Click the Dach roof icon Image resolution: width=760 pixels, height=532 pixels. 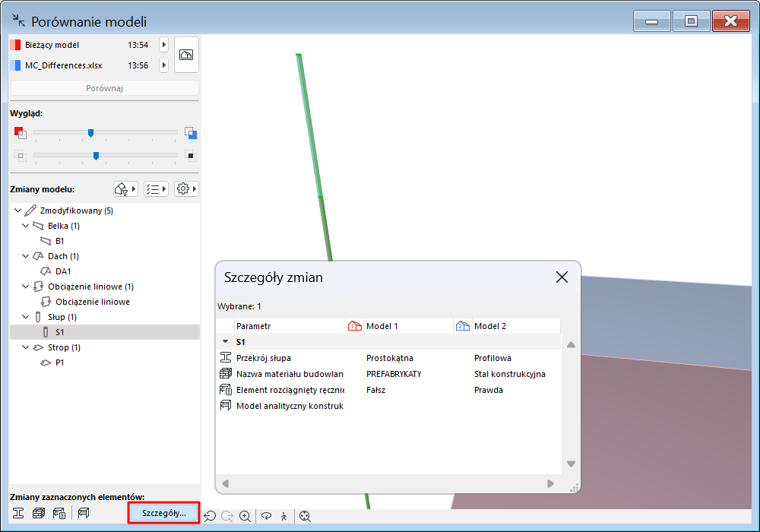coord(38,256)
